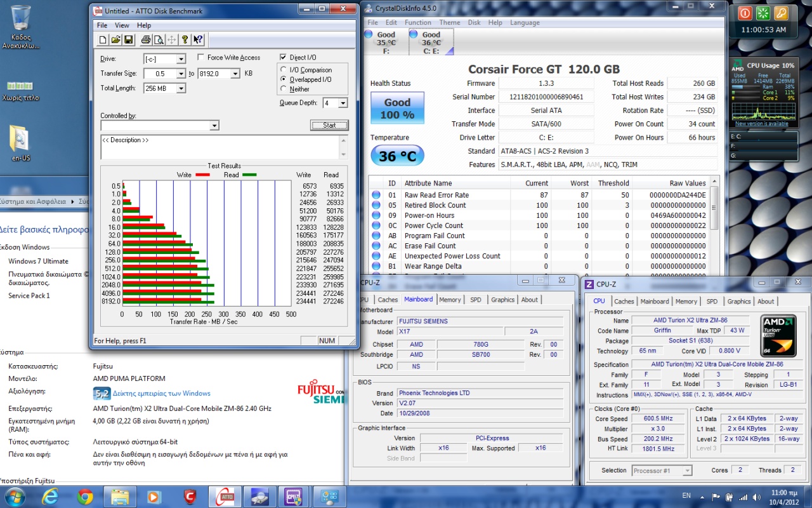Select the en-US folder on the desktop

tap(20, 144)
